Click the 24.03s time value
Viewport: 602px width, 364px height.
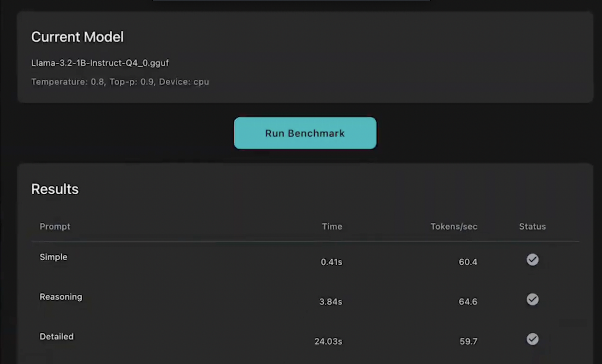328,341
